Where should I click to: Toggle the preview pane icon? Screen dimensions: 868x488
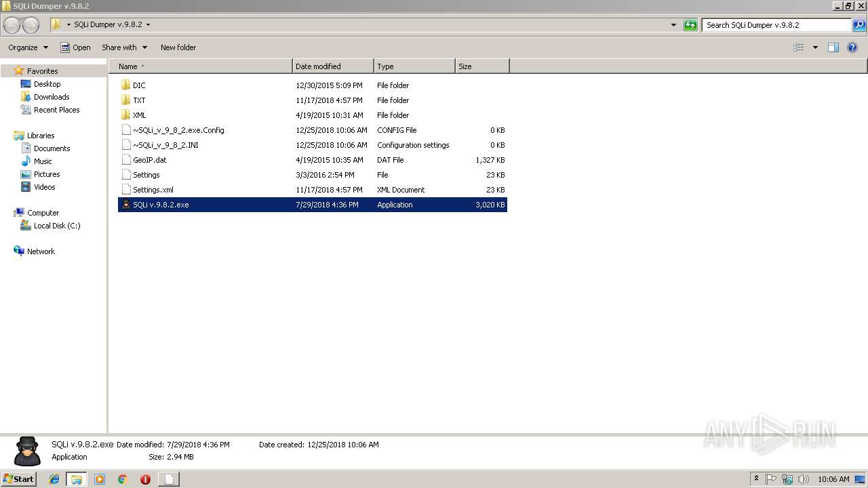[833, 47]
